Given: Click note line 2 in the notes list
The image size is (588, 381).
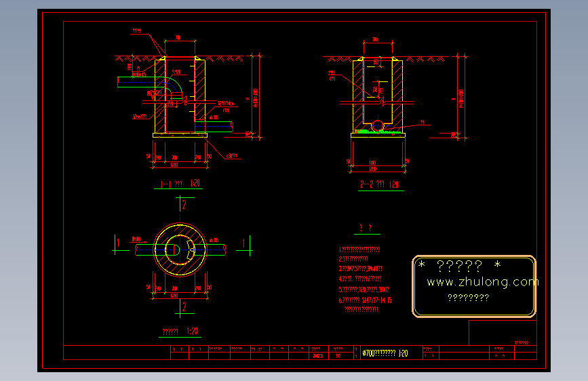Looking at the screenshot, I should click(353, 259).
